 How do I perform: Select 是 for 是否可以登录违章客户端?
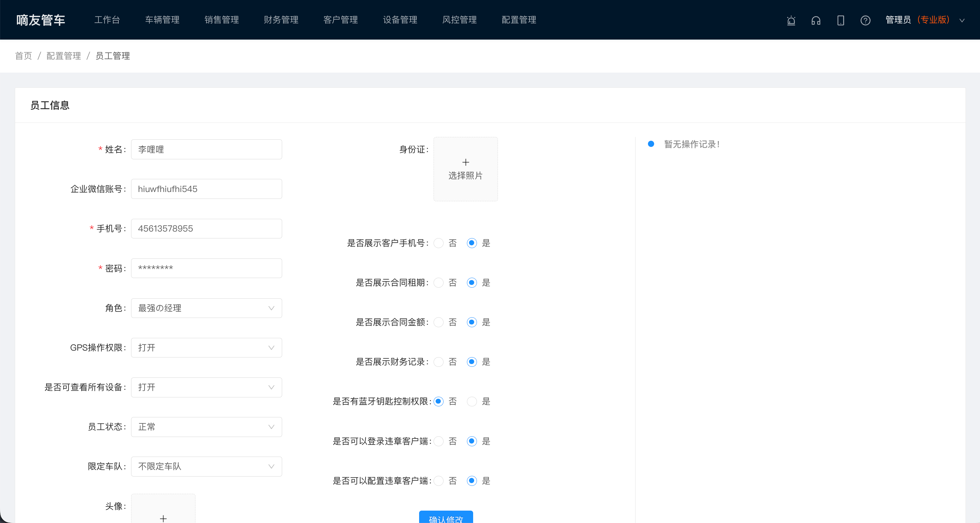(x=472, y=441)
